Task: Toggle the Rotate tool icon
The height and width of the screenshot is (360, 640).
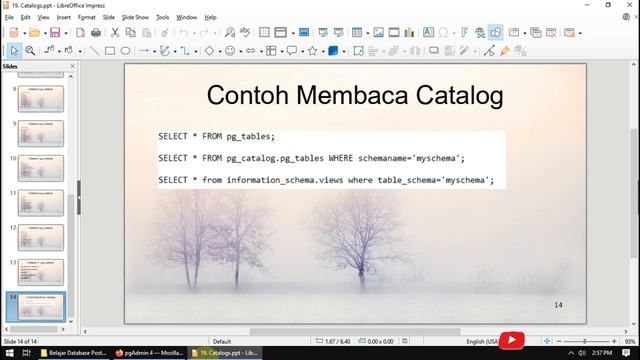Action: [358, 51]
